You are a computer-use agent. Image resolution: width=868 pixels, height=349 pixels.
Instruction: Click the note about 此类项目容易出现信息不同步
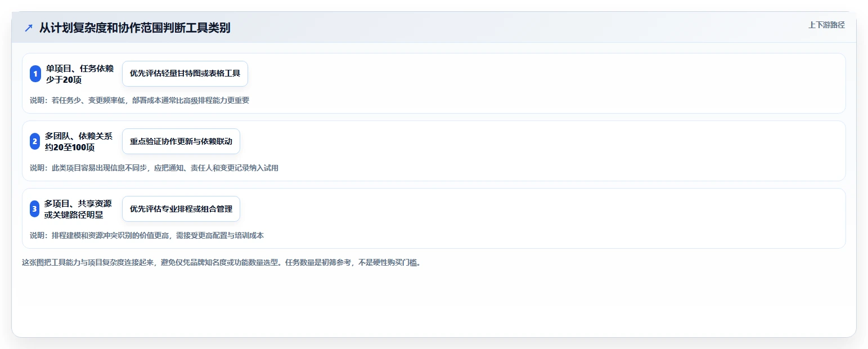tap(154, 168)
